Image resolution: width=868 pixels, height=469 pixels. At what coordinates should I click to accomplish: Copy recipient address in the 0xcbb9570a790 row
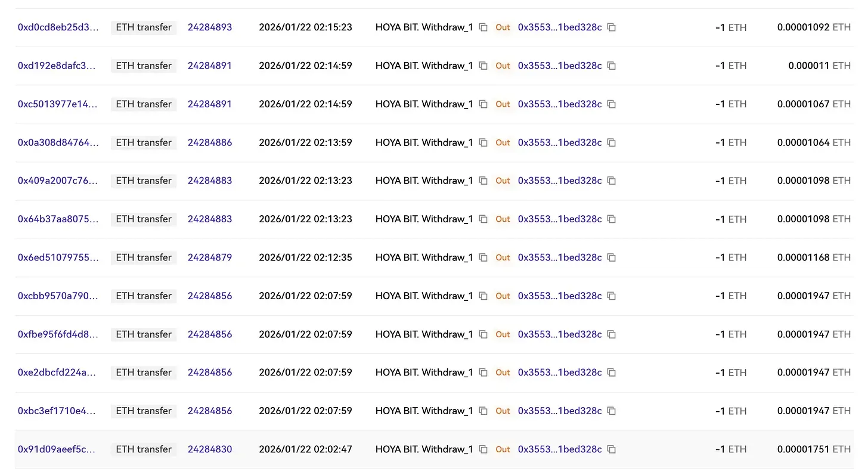[x=612, y=296]
